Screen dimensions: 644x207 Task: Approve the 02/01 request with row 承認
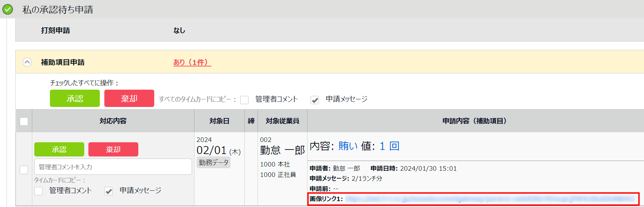[59, 150]
